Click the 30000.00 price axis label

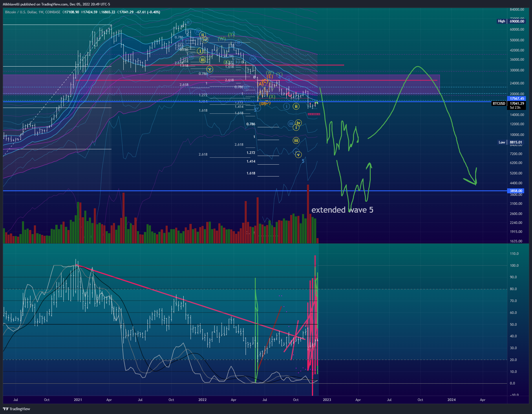click(x=517, y=70)
